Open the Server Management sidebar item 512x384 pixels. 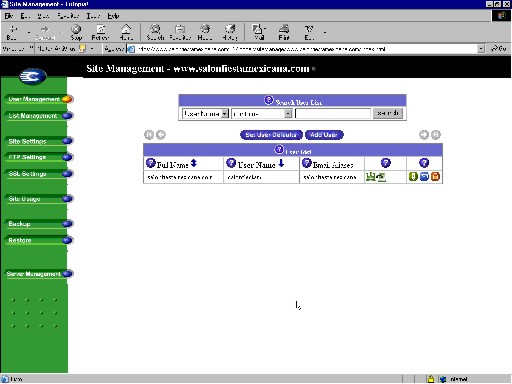(x=39, y=274)
